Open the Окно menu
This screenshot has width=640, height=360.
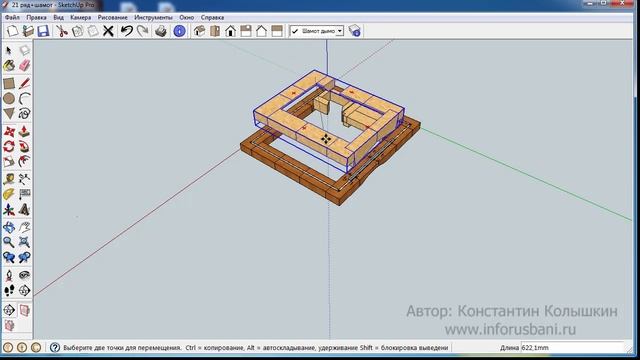pyautogui.click(x=187, y=18)
